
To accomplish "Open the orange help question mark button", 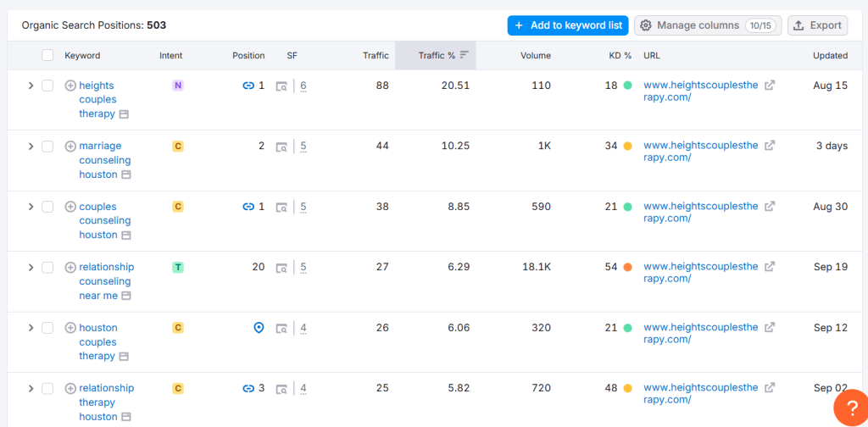I will (x=853, y=409).
